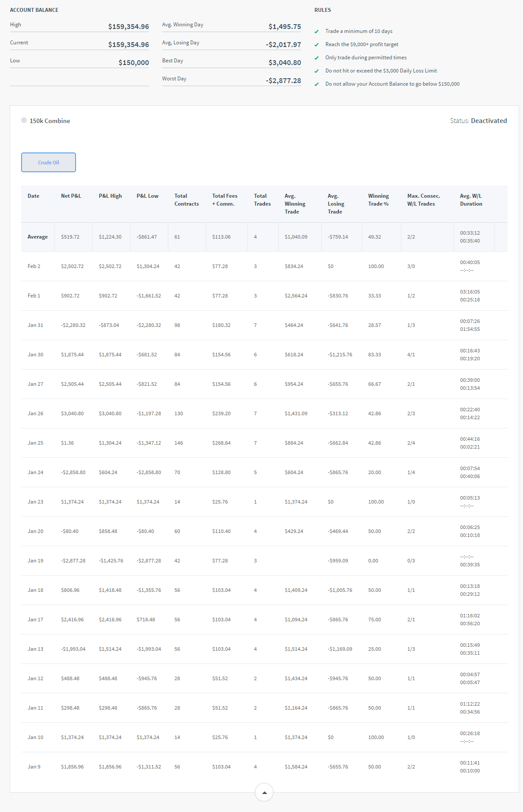The image size is (523, 812).
Task: Click checkmark beside Trade a minimum of 10 days
Action: click(316, 32)
